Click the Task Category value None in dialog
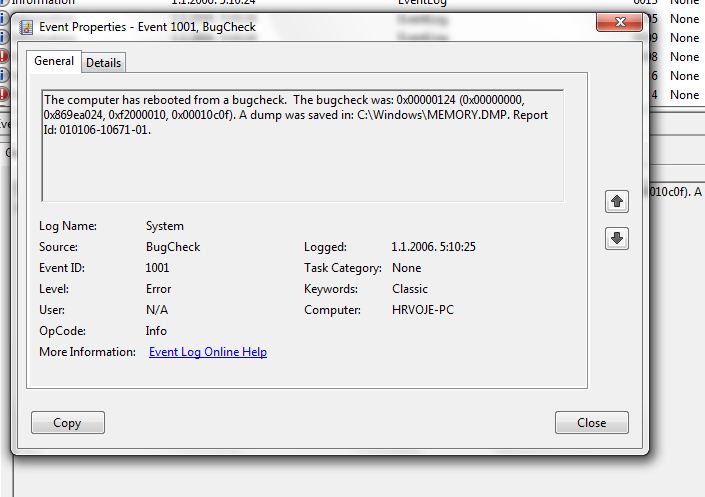Image resolution: width=705 pixels, height=497 pixels. click(x=406, y=268)
